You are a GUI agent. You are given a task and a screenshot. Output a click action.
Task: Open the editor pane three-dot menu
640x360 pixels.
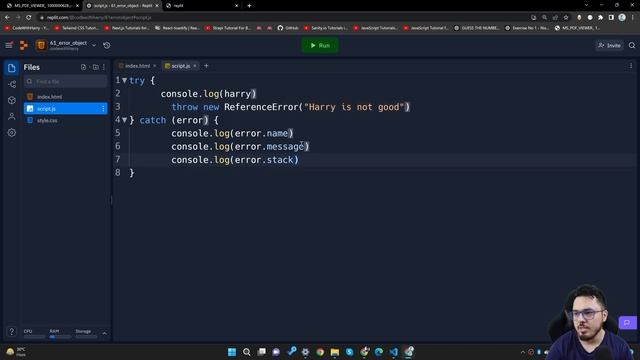(x=631, y=66)
